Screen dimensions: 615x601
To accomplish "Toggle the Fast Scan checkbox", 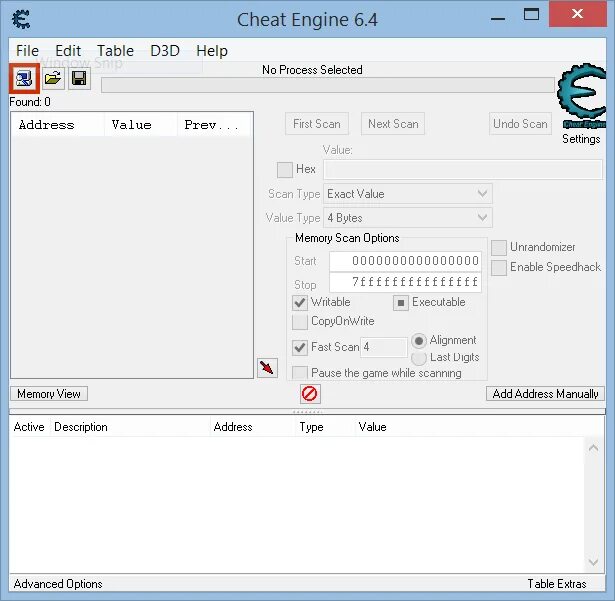I will pos(300,348).
